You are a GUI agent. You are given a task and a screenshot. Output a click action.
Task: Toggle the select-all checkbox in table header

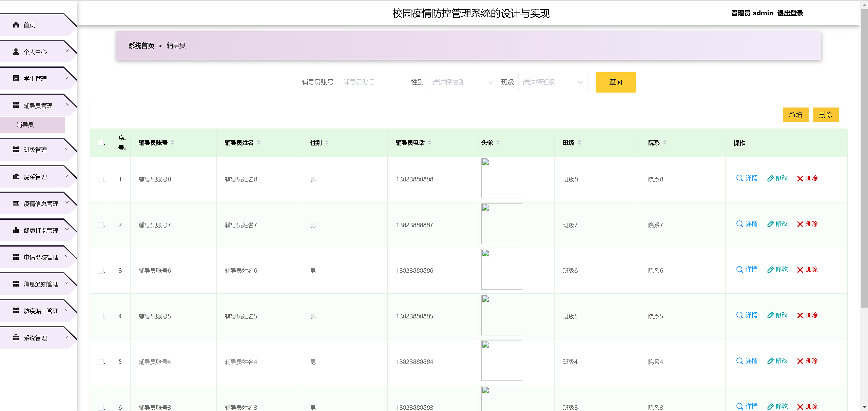pyautogui.click(x=101, y=142)
